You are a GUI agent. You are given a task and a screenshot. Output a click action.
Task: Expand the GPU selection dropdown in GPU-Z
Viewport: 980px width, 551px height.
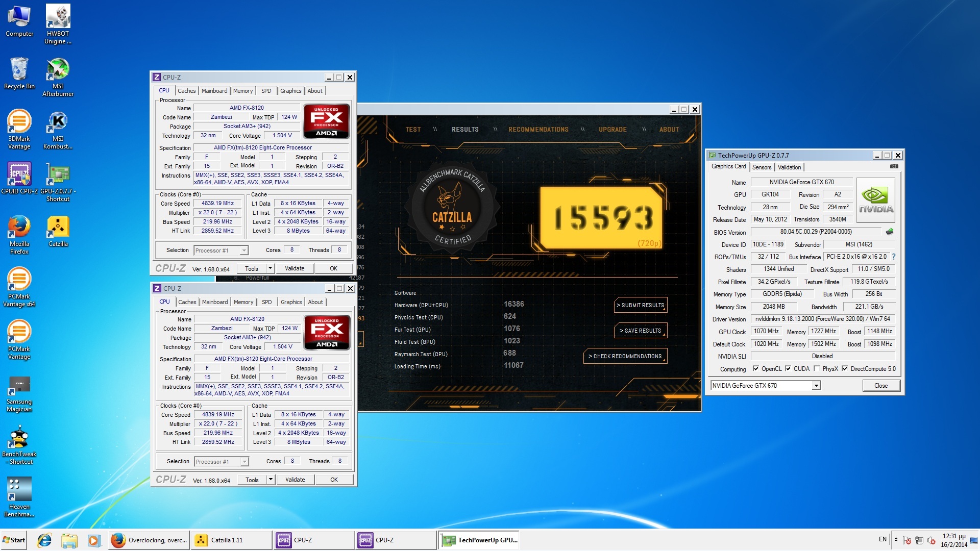tap(816, 386)
